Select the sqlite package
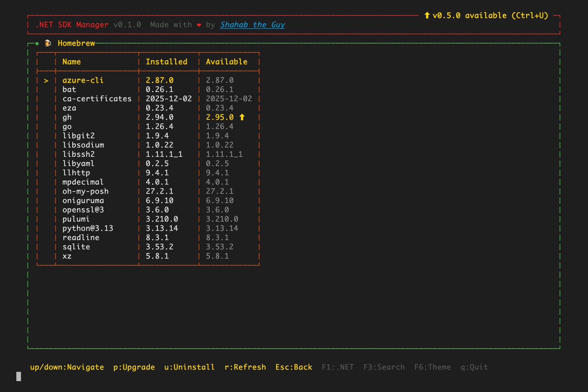588x392 pixels. [x=76, y=247]
